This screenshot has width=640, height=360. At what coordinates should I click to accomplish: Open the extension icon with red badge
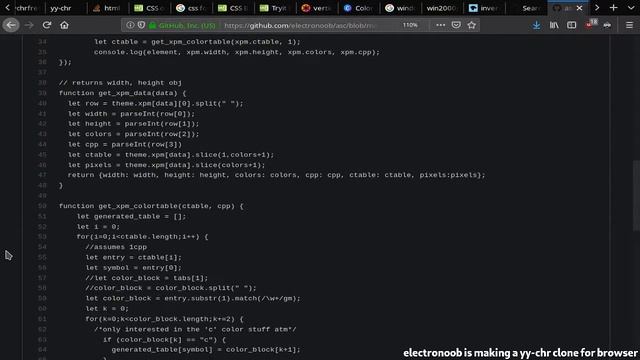(591, 24)
